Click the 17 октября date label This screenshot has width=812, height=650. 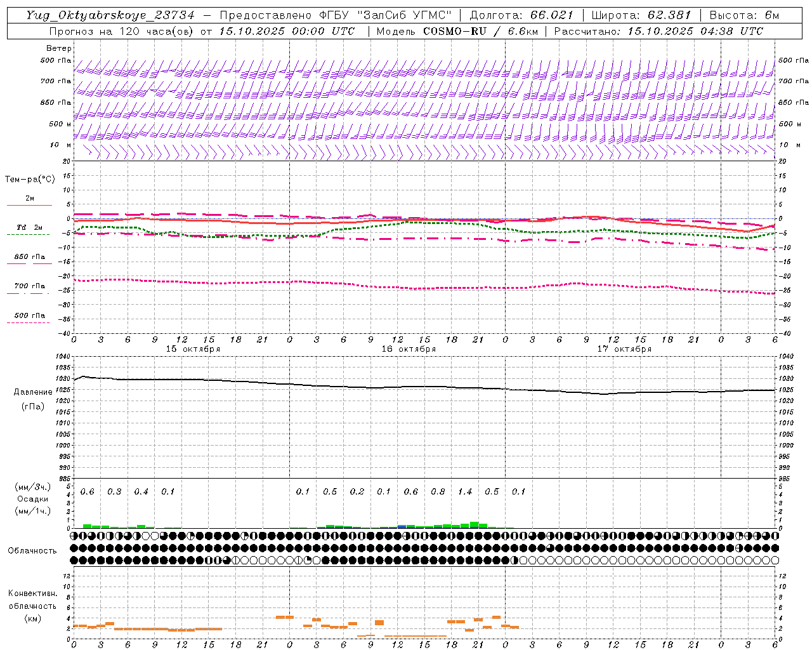(624, 349)
